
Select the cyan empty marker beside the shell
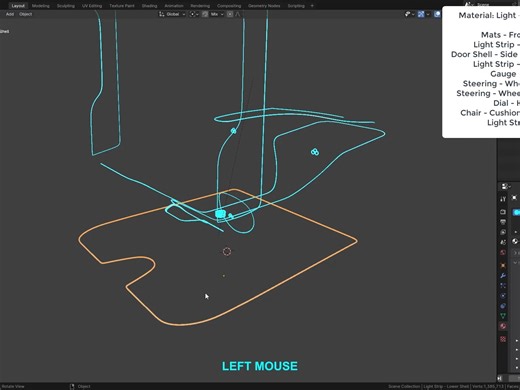click(315, 152)
